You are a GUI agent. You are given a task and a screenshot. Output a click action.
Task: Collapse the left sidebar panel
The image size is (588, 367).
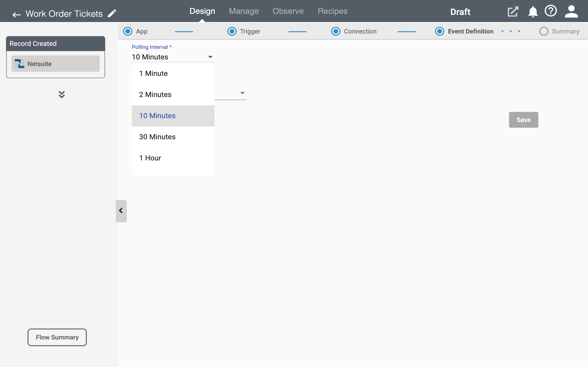coord(121,211)
